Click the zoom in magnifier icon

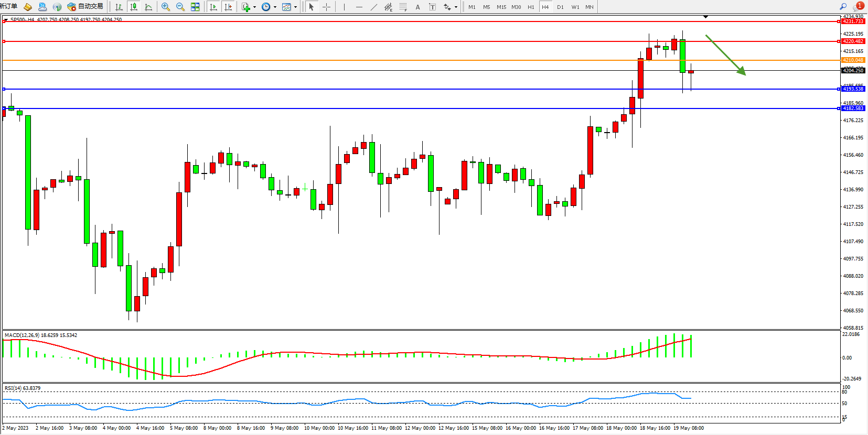click(x=166, y=7)
